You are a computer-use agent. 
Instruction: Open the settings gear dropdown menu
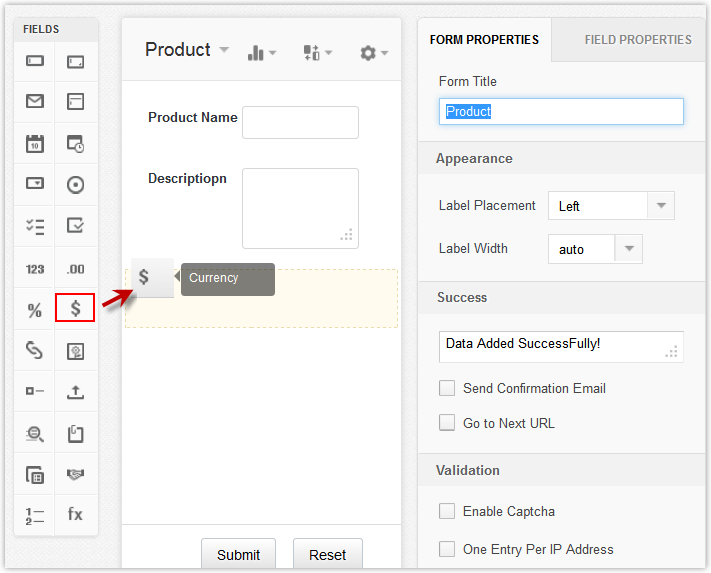point(373,52)
